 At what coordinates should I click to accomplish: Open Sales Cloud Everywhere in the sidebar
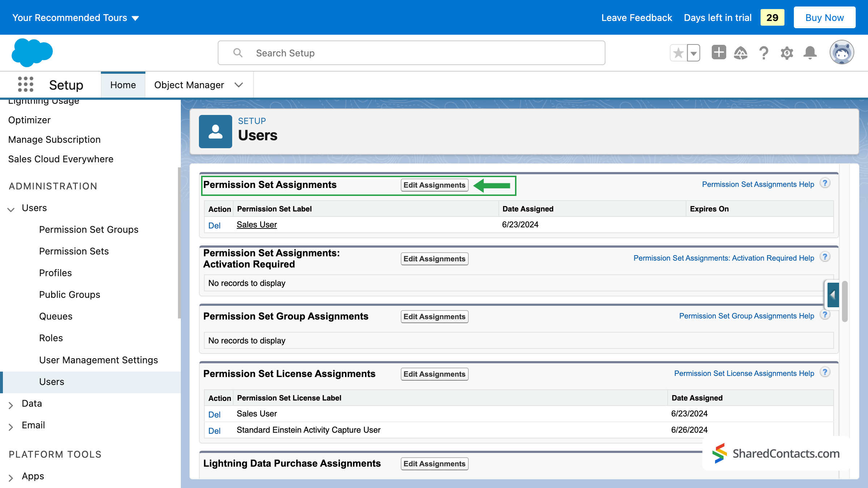61,159
